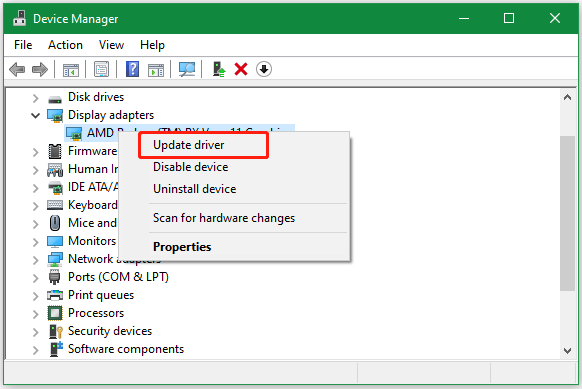Viewport: 582px width, 389px height.
Task: Select the IDE ATA controllers icon
Action: [x=56, y=188]
